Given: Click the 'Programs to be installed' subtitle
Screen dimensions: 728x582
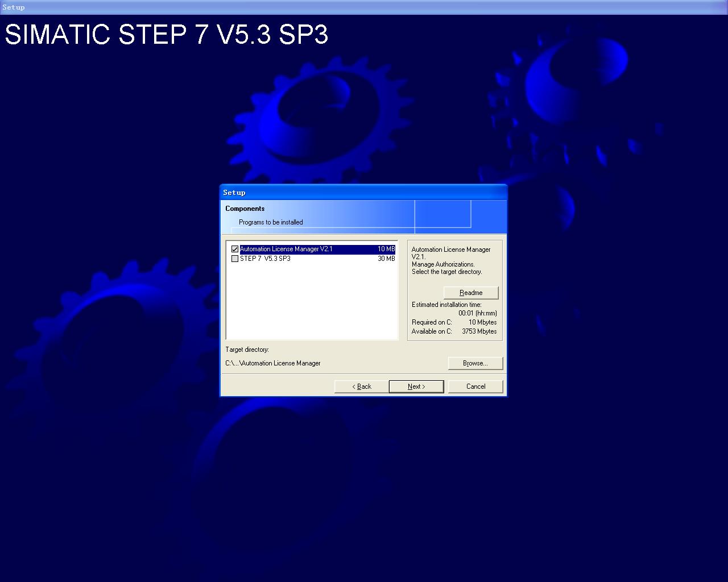Looking at the screenshot, I should click(x=271, y=222).
